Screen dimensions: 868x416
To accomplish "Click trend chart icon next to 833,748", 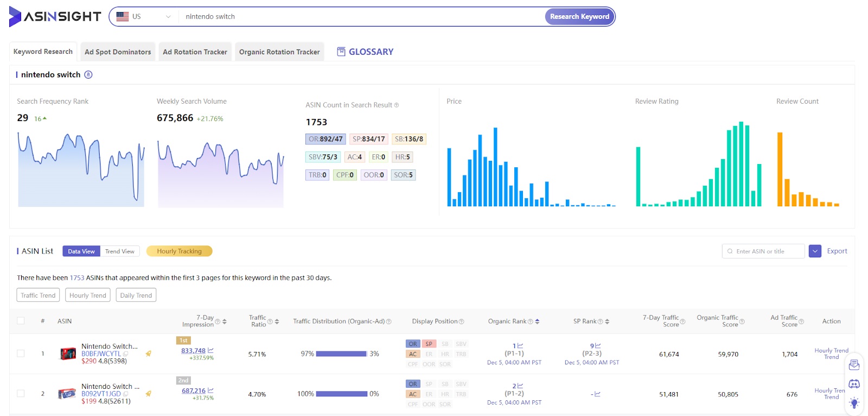I will pyautogui.click(x=210, y=350).
